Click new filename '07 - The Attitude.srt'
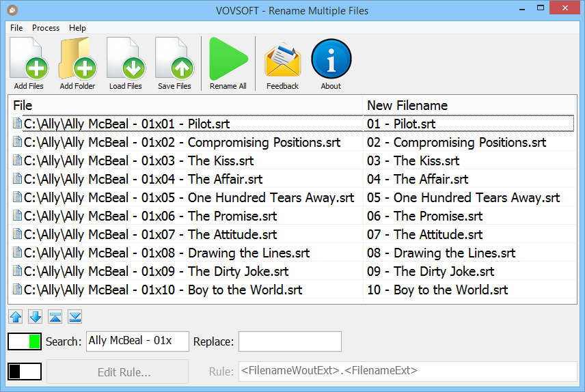The height and width of the screenshot is (392, 585). pyautogui.click(x=424, y=235)
